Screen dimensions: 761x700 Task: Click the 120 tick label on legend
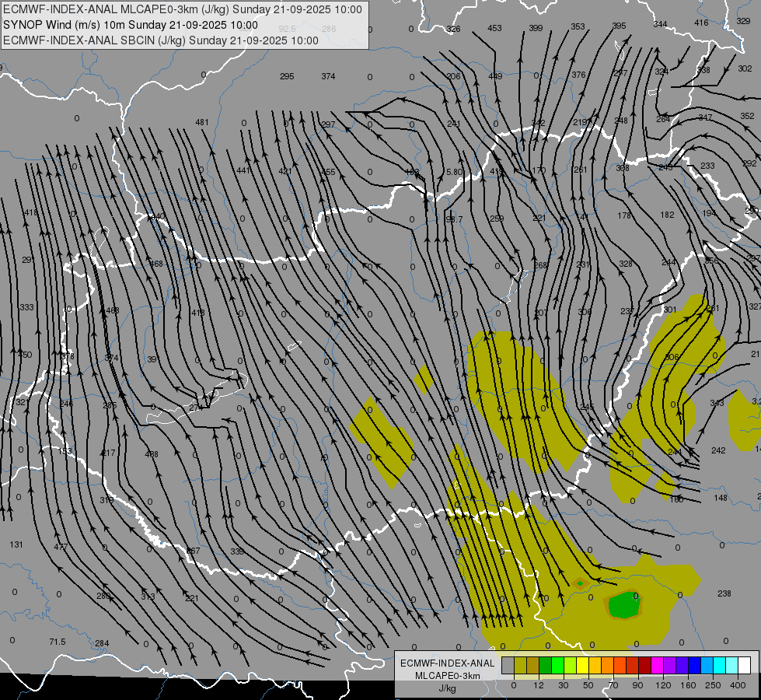coord(663,685)
